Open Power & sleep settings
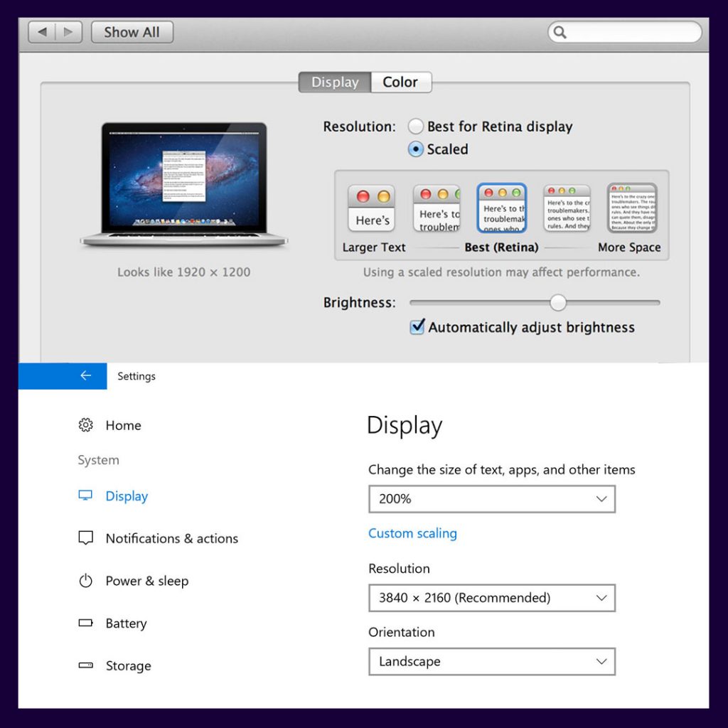Viewport: 728px width, 728px height. (x=146, y=581)
